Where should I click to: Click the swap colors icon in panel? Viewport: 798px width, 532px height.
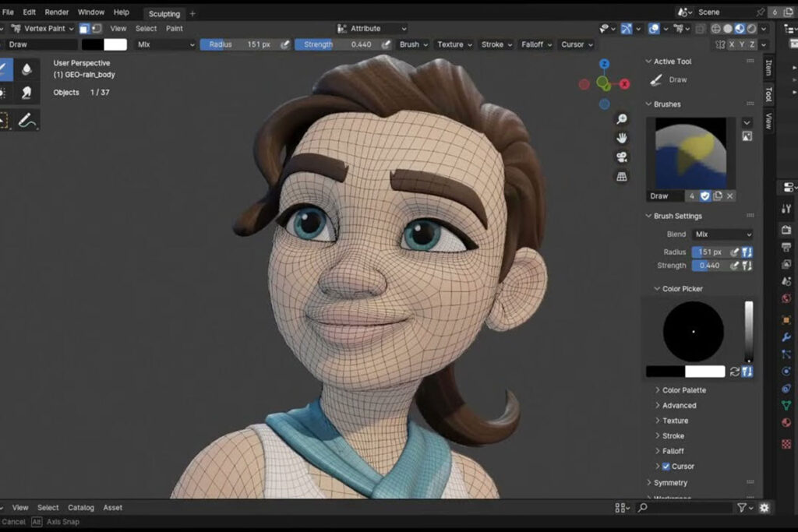point(734,372)
